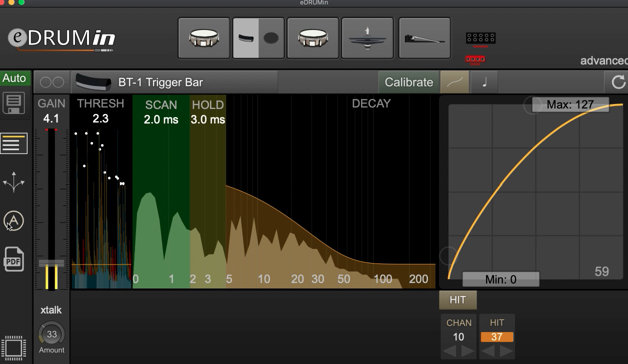Click the curve value 59
The height and width of the screenshot is (364, 628).
click(601, 271)
